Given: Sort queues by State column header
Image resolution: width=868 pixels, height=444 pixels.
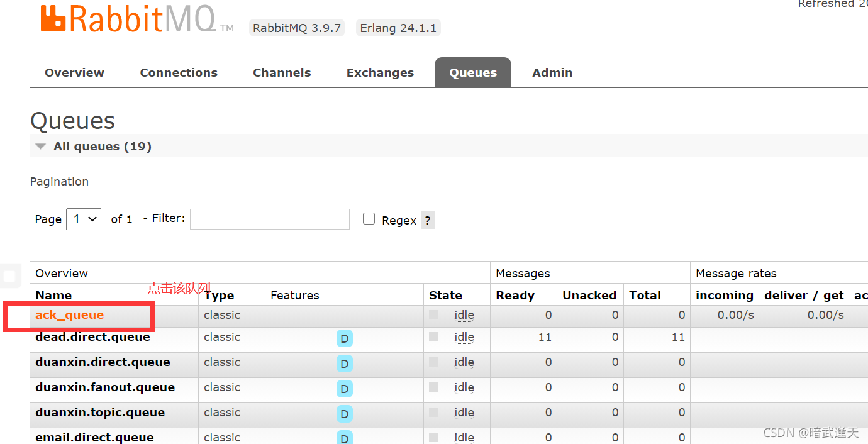Looking at the screenshot, I should pyautogui.click(x=445, y=295).
